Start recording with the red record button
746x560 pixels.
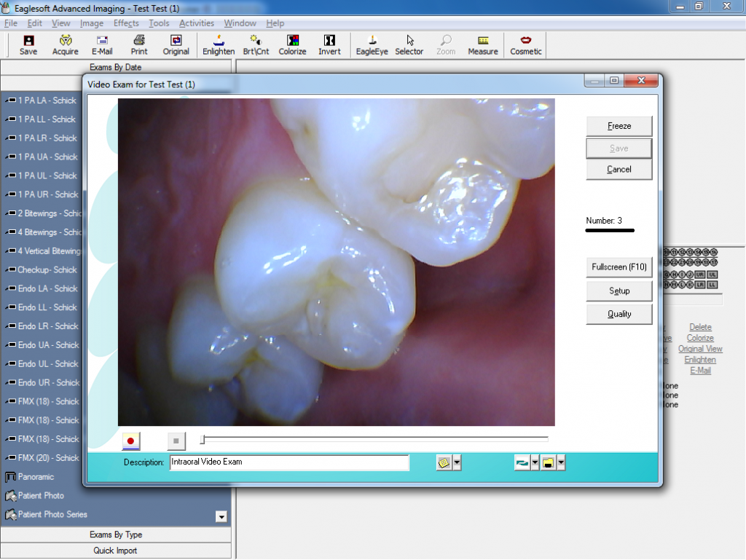(131, 441)
